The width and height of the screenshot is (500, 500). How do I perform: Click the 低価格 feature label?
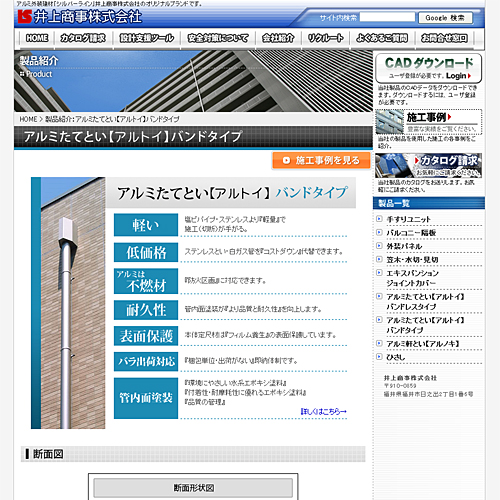point(146,252)
